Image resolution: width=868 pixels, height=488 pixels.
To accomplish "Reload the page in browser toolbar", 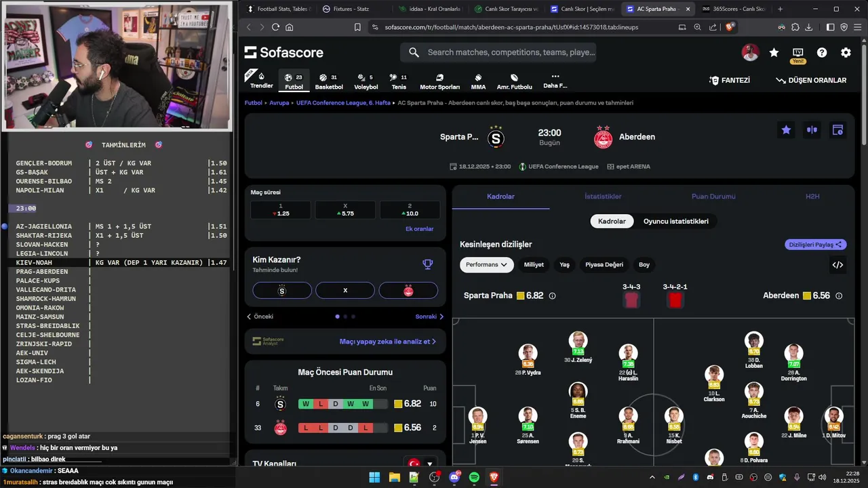I will pos(275,27).
